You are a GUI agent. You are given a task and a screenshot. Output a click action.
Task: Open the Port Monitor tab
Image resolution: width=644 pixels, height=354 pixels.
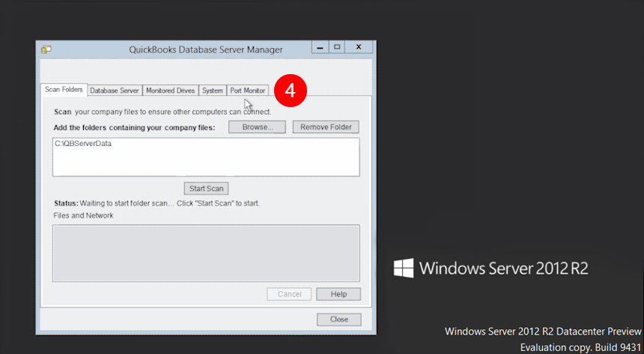[x=248, y=91]
